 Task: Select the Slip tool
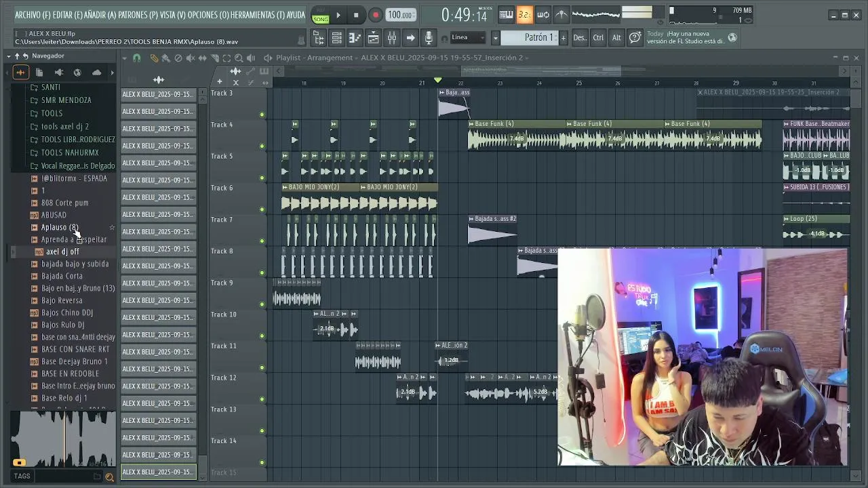coord(202,58)
